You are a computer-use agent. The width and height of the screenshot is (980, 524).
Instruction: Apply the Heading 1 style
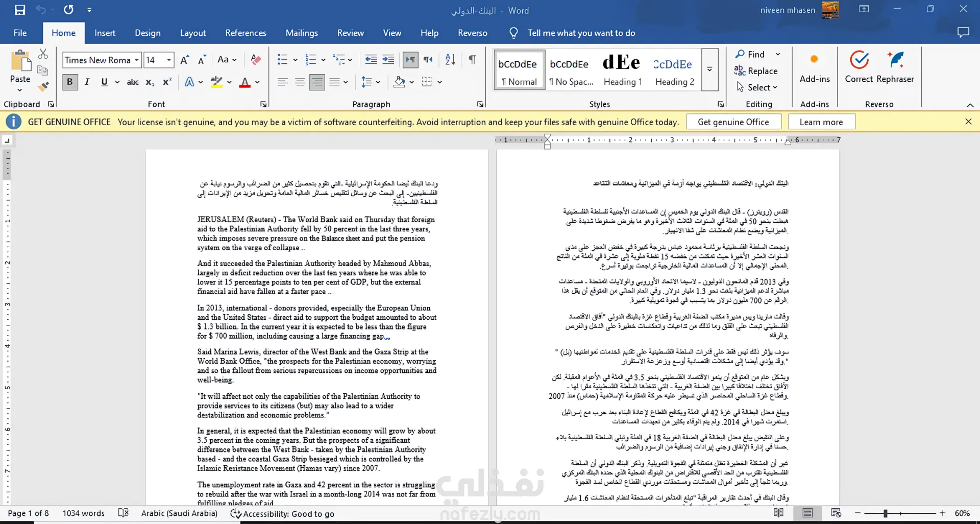click(x=623, y=69)
